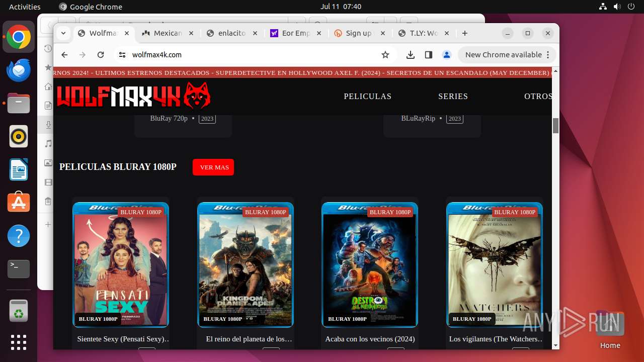Click the BluRay 720p label
Viewport: 644px width, 362px height.
tap(169, 119)
